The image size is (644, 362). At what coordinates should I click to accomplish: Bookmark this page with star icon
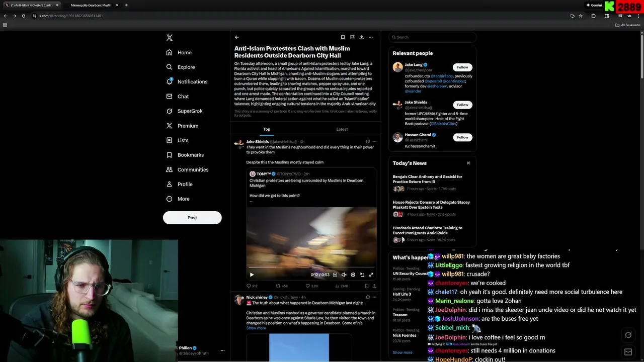(x=581, y=16)
